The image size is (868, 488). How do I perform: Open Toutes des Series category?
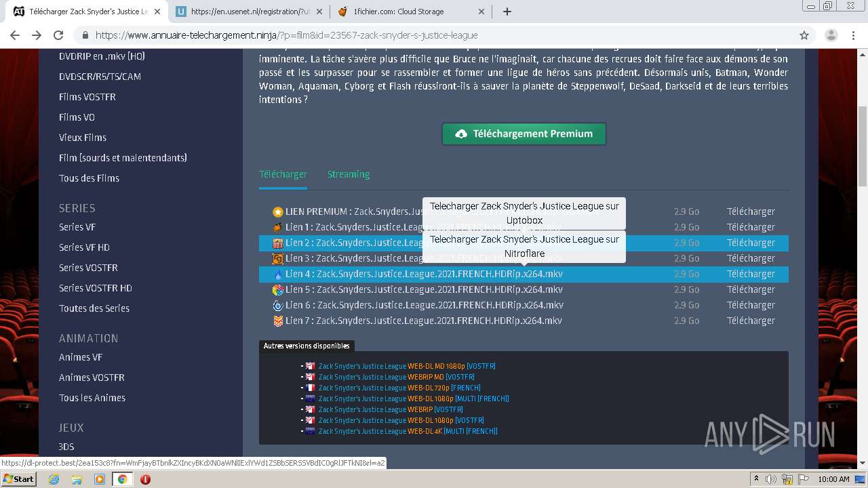[x=94, y=308]
